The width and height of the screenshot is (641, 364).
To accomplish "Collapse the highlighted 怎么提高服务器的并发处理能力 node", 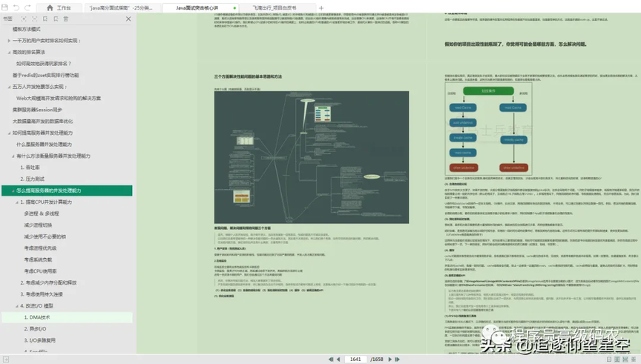I will click(x=13, y=191).
